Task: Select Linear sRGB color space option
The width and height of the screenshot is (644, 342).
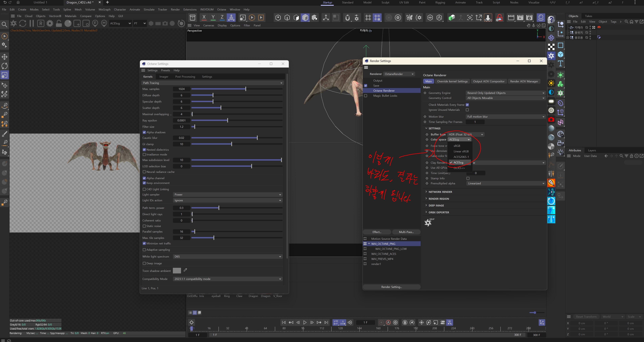Action: (461, 151)
